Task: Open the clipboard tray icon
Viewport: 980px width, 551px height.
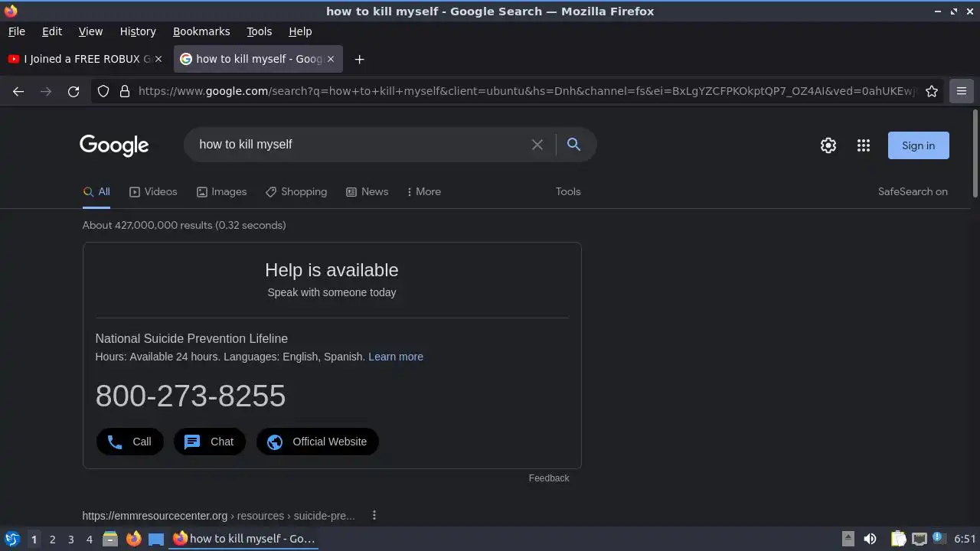Action: (898, 539)
